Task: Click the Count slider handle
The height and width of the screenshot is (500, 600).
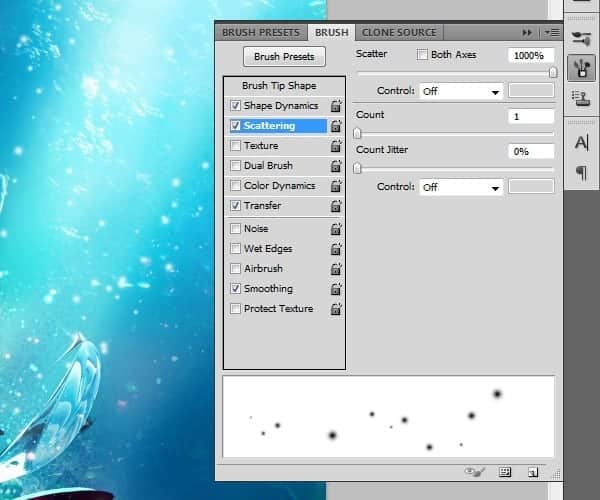Action: click(x=357, y=133)
